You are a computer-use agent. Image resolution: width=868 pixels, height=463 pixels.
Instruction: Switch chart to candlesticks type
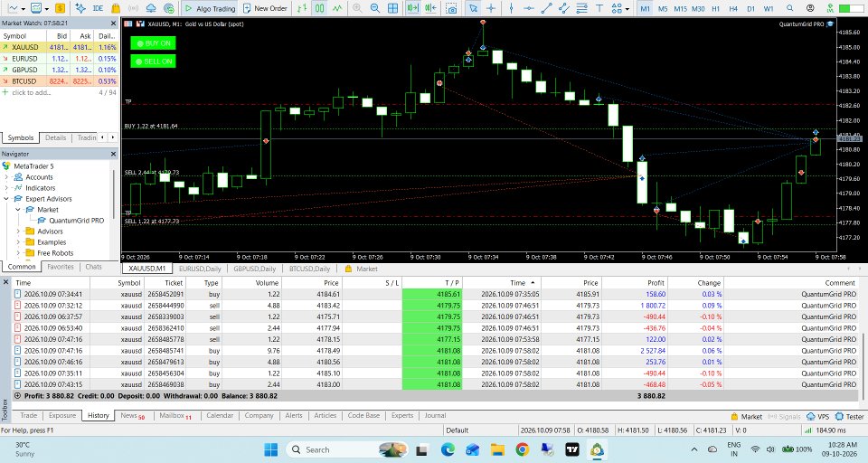320,8
